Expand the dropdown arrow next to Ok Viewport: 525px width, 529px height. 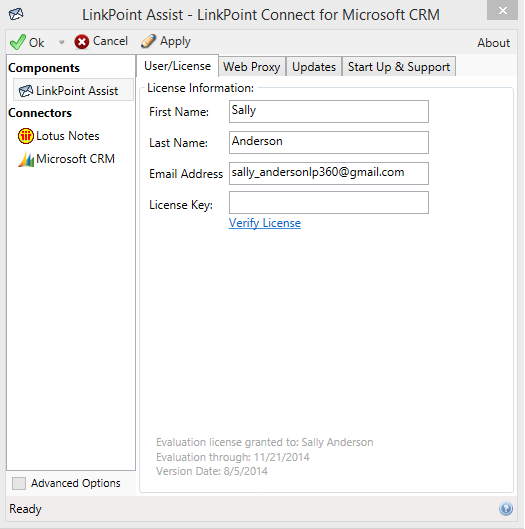[61, 43]
